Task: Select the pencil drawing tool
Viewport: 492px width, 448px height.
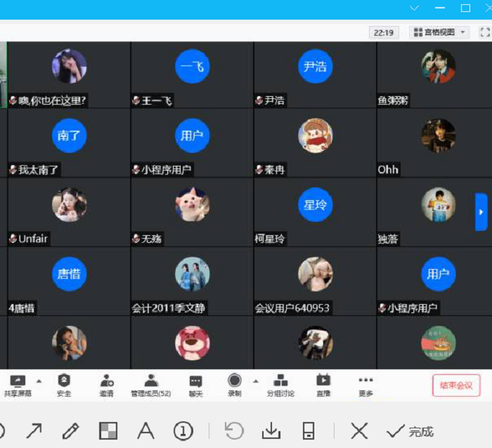Action: coord(70,430)
